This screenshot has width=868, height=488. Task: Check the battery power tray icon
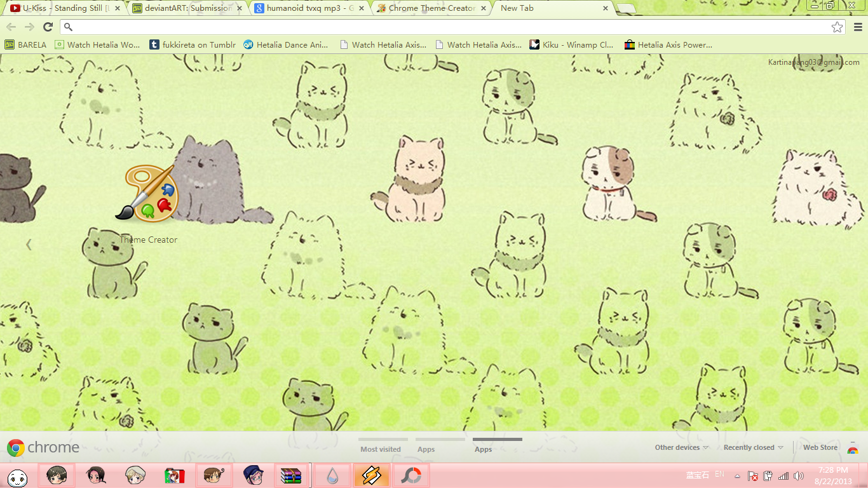pos(768,475)
